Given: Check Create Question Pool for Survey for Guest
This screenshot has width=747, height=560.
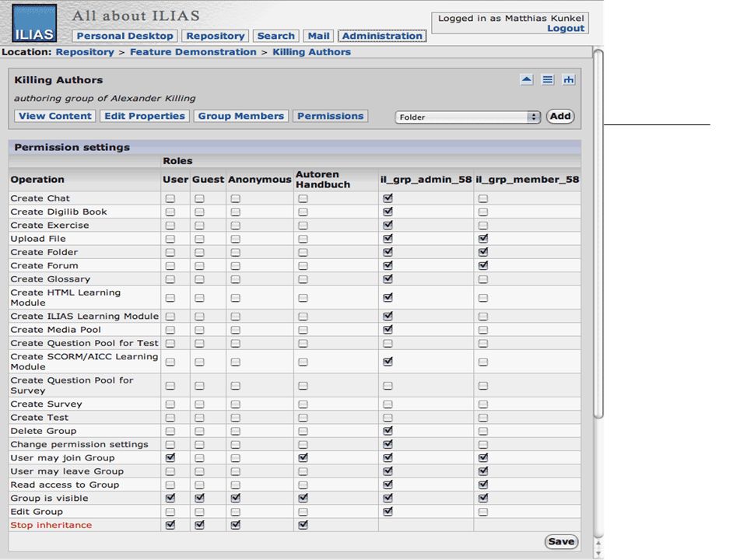Looking at the screenshot, I should 199,386.
